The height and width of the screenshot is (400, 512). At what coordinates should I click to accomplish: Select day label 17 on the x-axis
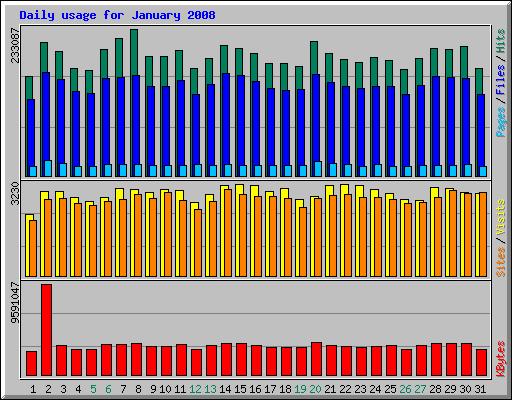pos(270,389)
